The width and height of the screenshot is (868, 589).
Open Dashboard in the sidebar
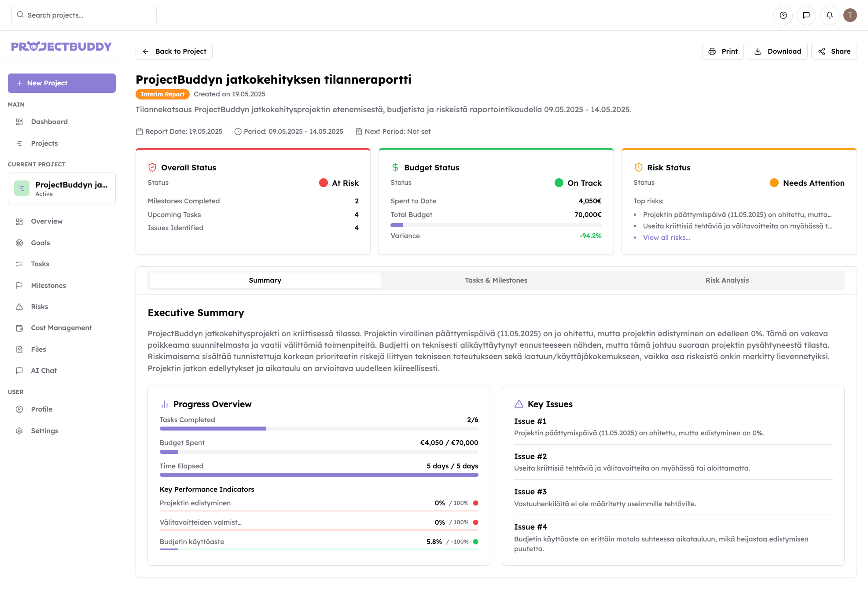(62, 122)
